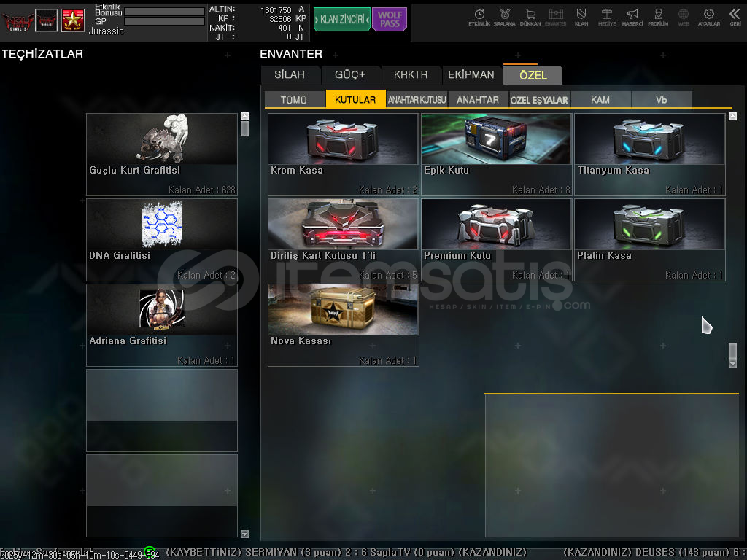Click the red star rank badge
The image size is (747, 560).
pos(73,20)
